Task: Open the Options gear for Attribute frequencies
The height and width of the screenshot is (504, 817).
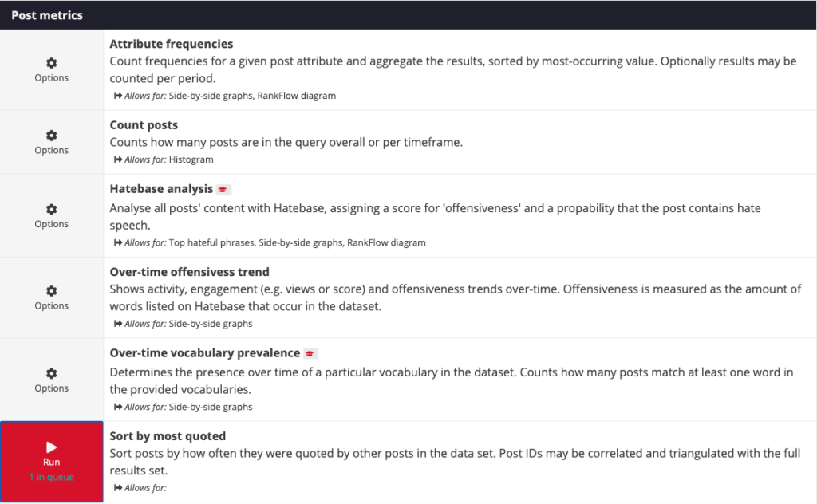Action: click(51, 62)
